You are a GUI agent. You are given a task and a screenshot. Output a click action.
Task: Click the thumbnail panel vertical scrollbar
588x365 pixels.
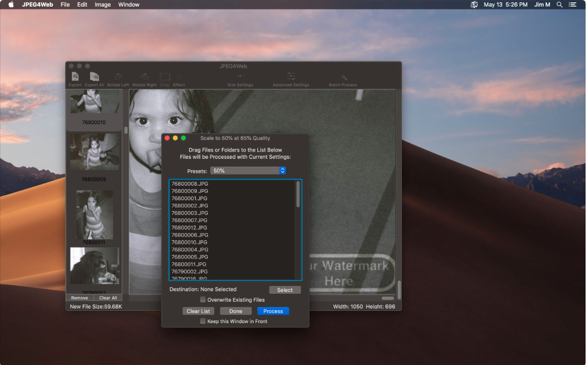pos(126,130)
